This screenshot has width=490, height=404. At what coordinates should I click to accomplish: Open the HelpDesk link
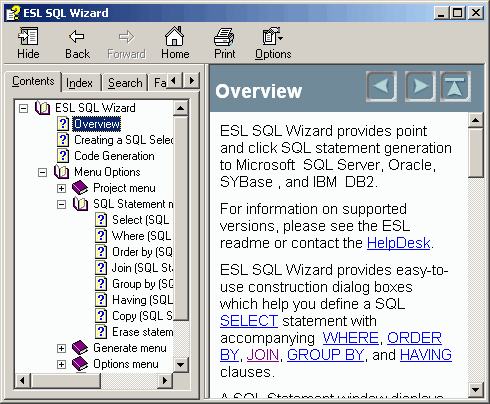399,243
